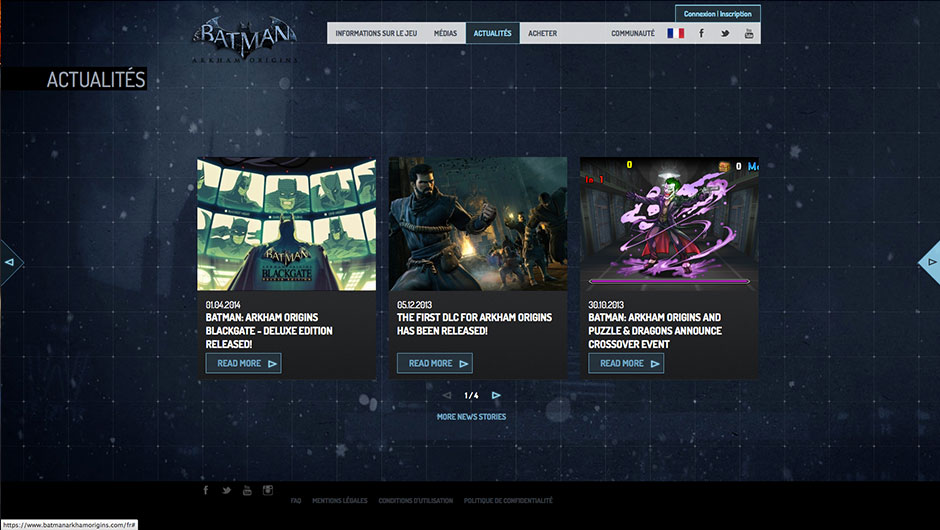Screen dimensions: 940x530
Task: Open the Communauté menu item
Action: [x=633, y=34]
